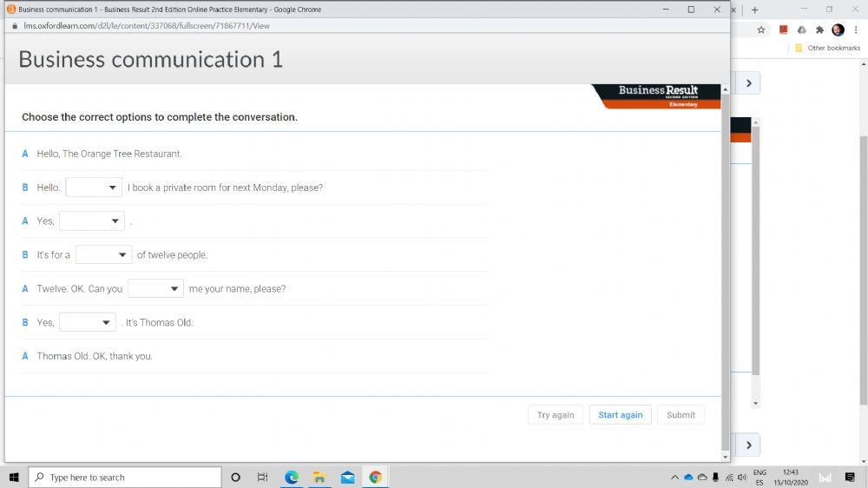Viewport: 868px width, 488px height.
Task: Click the background window scrollbar down arrow
Action: pos(864,461)
